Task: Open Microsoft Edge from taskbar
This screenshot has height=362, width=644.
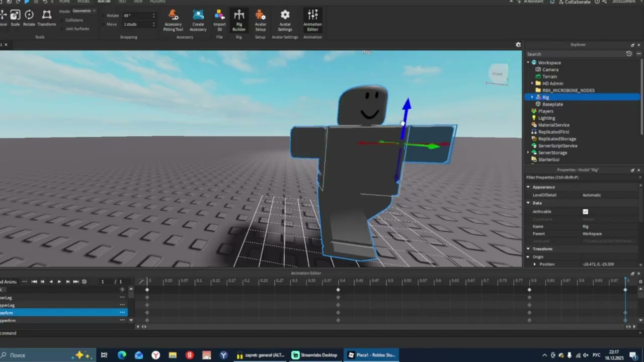Action: click(122, 355)
